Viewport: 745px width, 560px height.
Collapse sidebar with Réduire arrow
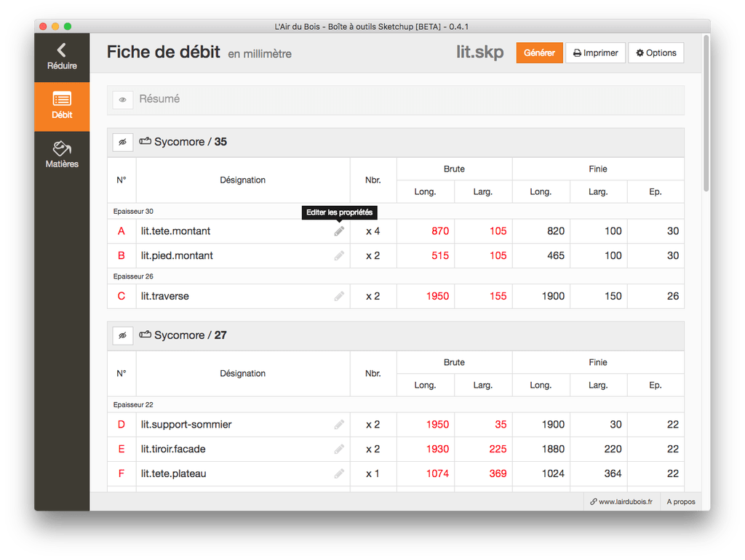62,57
